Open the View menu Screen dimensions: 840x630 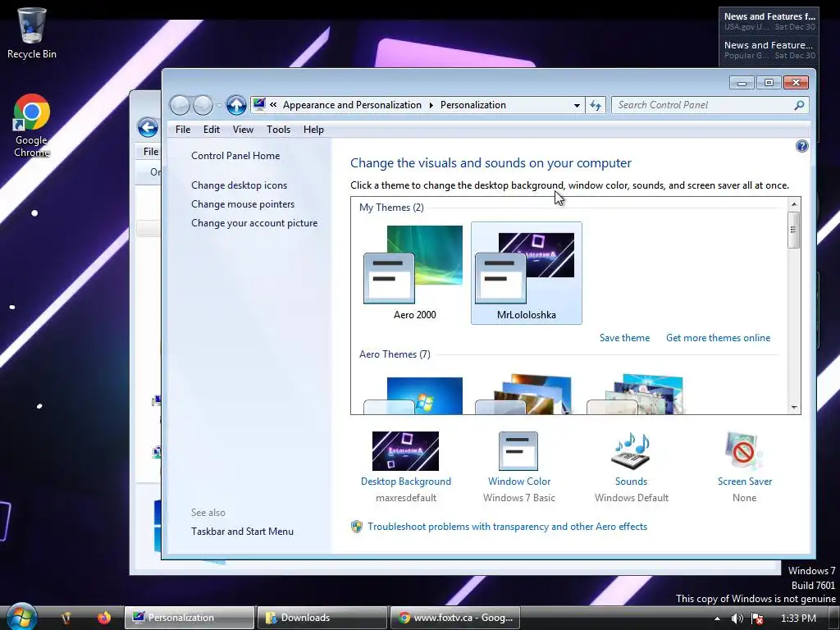point(243,129)
